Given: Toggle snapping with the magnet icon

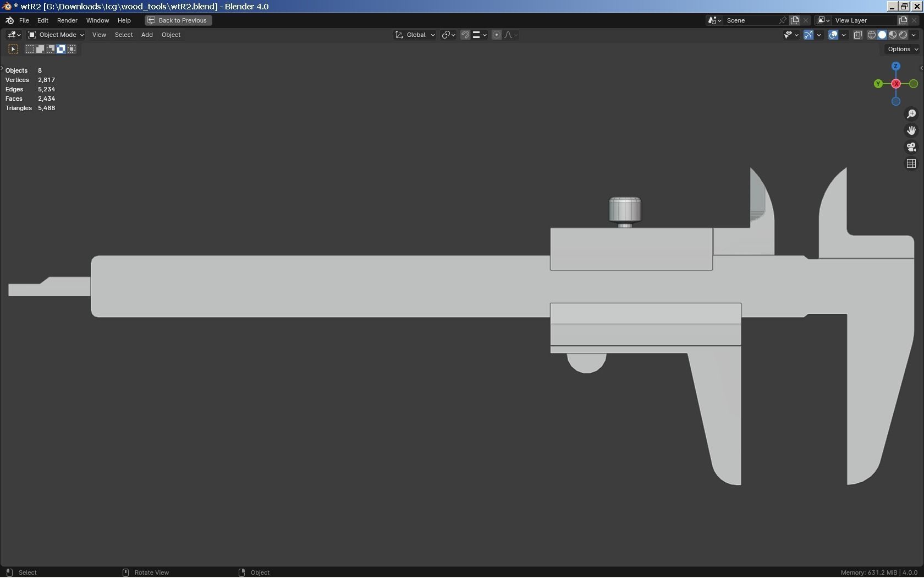Looking at the screenshot, I should [x=465, y=35].
